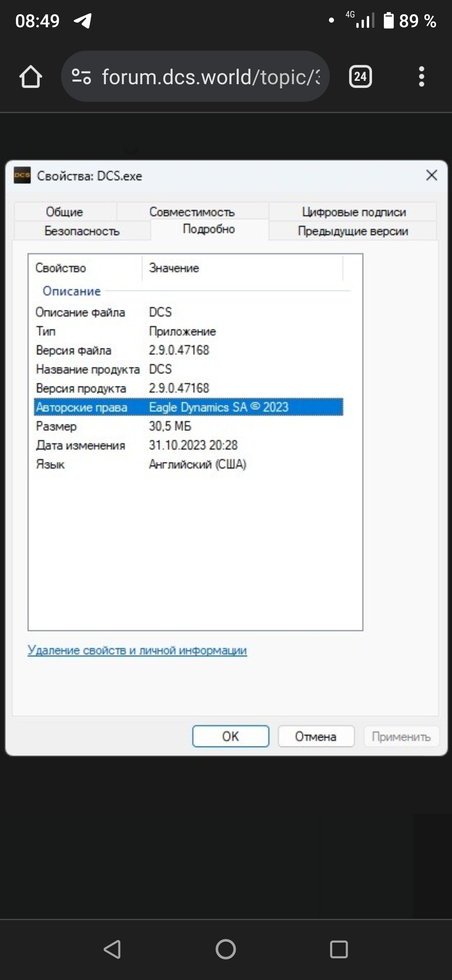Click the value Английский (США)
Viewport: 452px width, 980px height.
pos(198,464)
